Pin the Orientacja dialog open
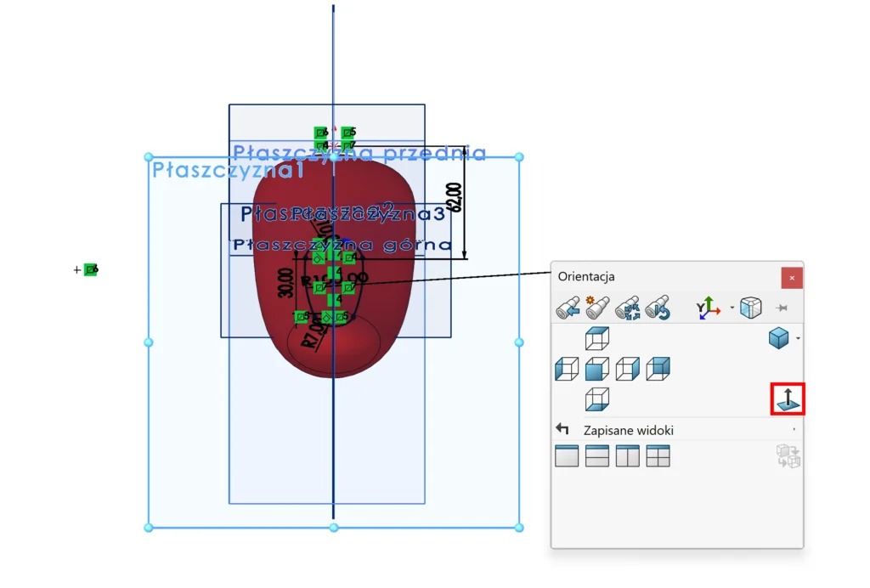 tap(782, 308)
